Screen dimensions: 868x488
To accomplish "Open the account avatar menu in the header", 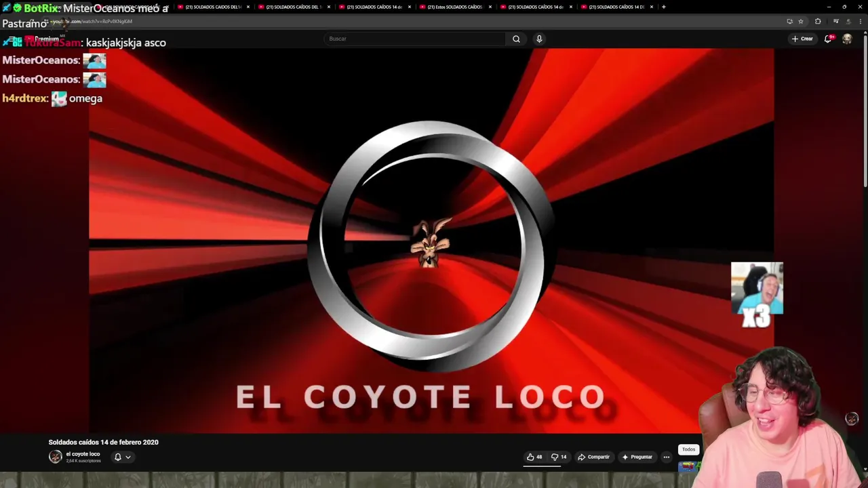I will (x=847, y=39).
